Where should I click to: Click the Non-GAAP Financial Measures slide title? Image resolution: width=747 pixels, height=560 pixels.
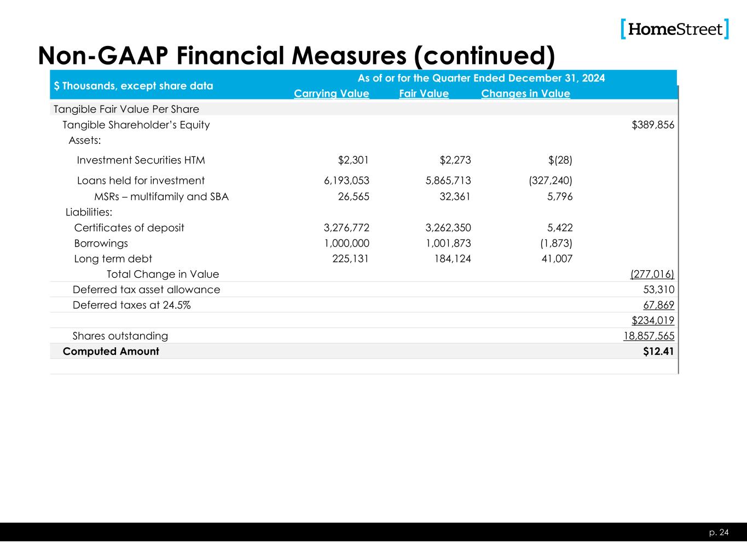pos(296,55)
